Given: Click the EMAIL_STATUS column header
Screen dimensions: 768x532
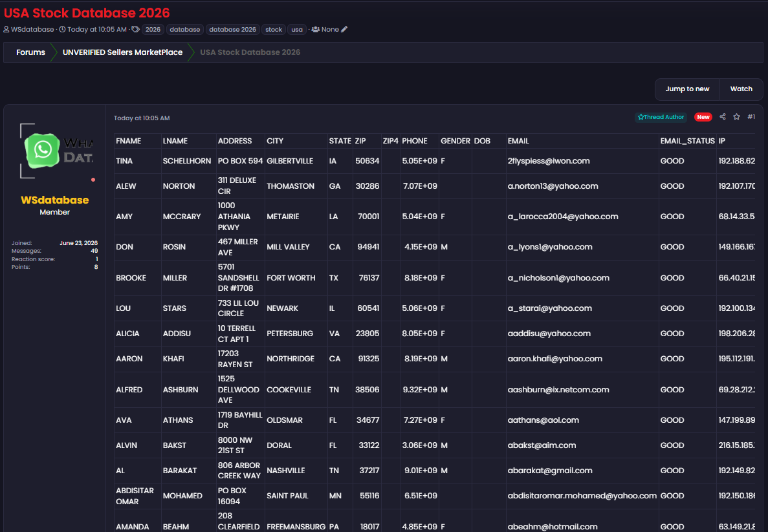Looking at the screenshot, I should [x=687, y=141].
